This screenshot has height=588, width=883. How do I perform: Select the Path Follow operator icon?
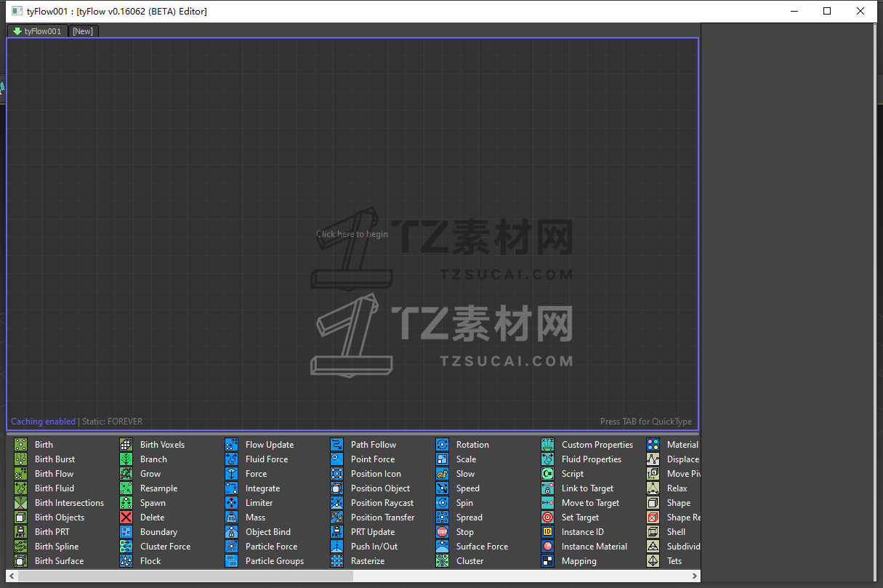[x=336, y=444]
